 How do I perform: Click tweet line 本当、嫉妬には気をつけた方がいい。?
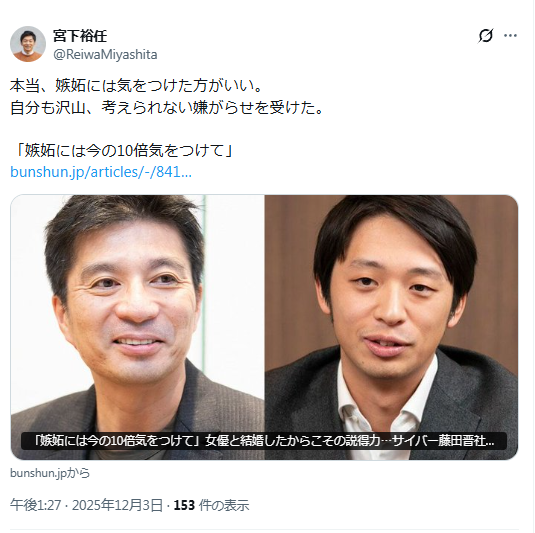(x=136, y=85)
